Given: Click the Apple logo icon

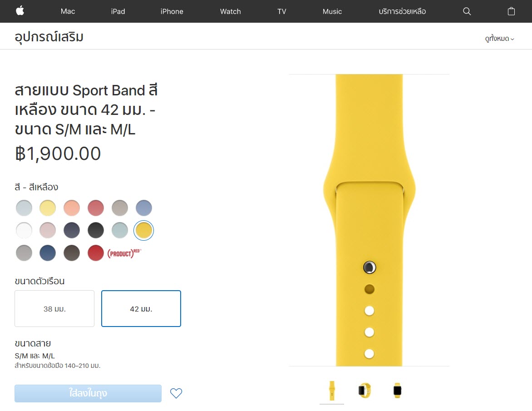Looking at the screenshot, I should coord(20,11).
